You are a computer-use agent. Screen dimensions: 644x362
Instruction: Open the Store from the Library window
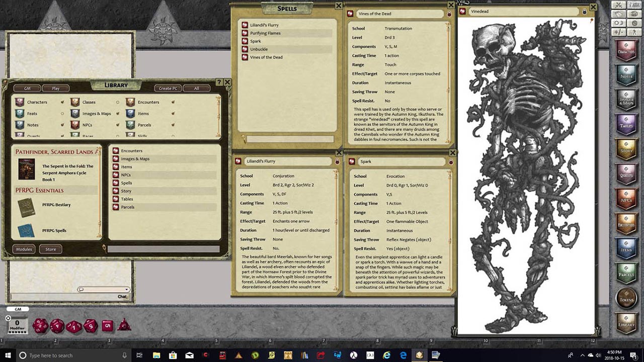pos(51,249)
